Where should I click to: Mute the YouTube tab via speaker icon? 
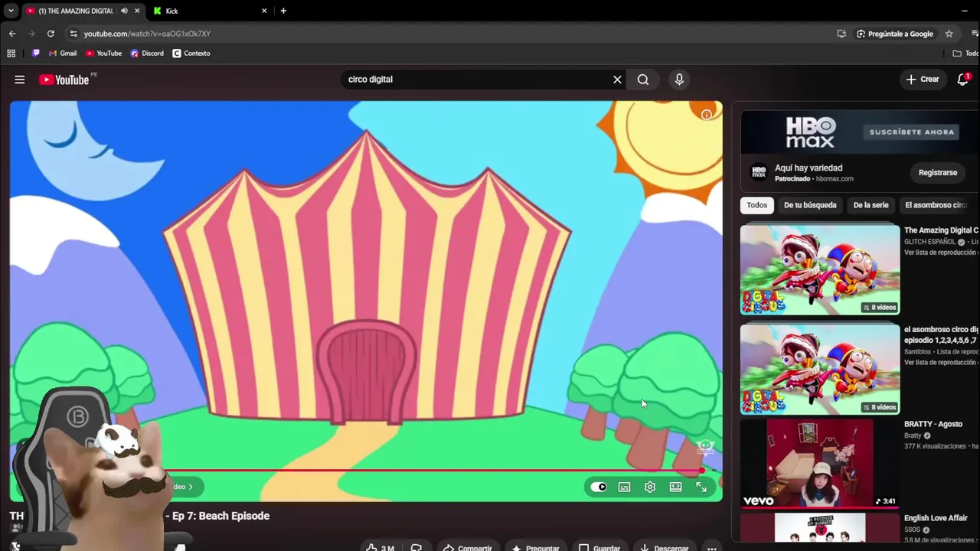click(x=124, y=11)
